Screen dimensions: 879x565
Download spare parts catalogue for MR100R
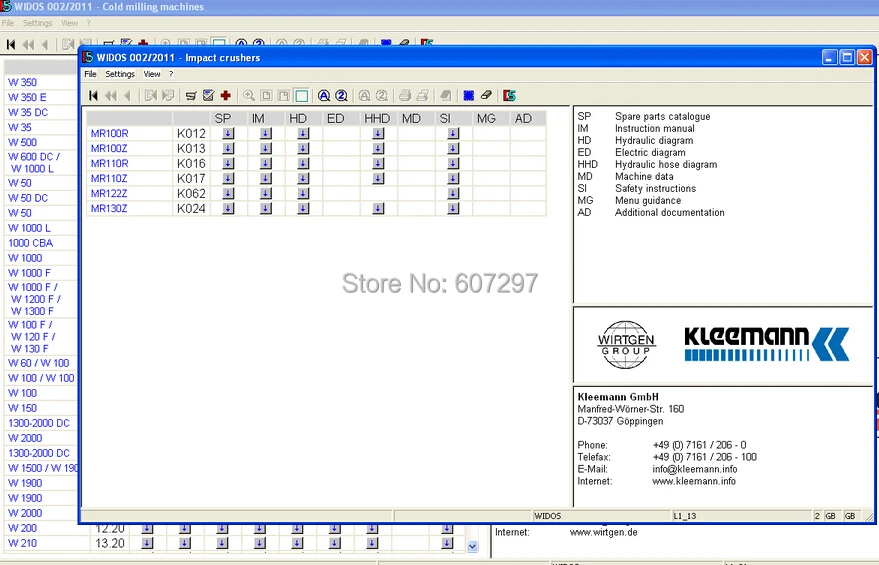[228, 133]
